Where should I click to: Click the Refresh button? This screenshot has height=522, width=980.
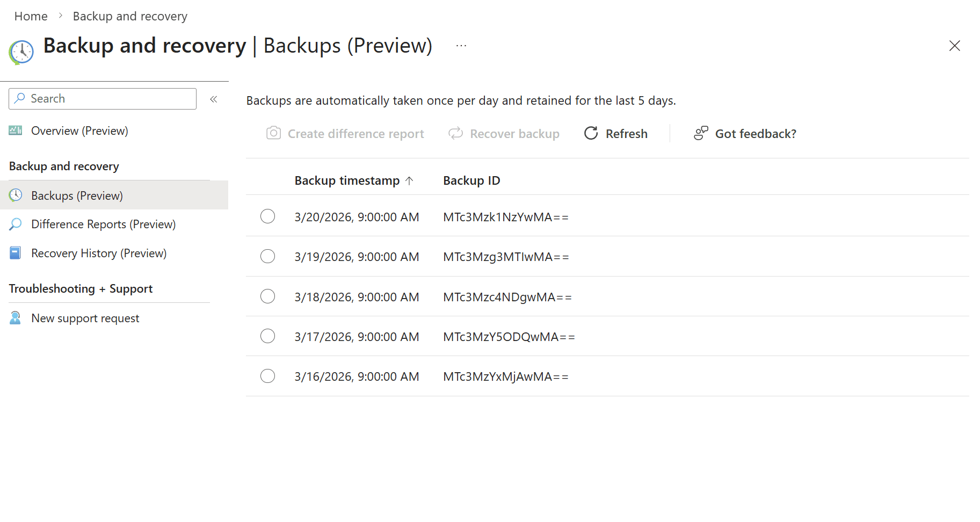coord(615,133)
